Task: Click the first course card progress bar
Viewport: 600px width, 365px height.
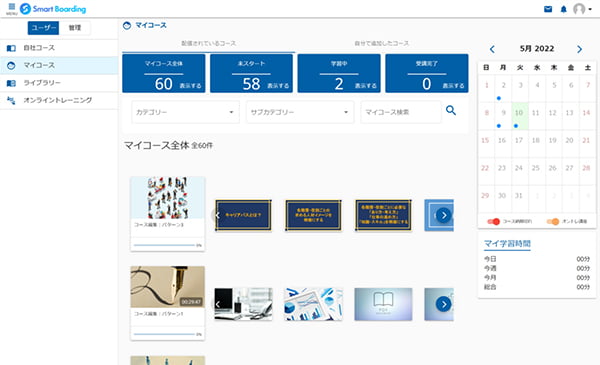Action: point(165,245)
